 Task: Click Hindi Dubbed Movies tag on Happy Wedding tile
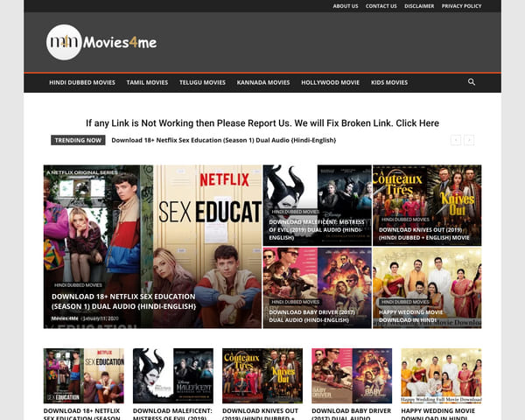(x=405, y=302)
